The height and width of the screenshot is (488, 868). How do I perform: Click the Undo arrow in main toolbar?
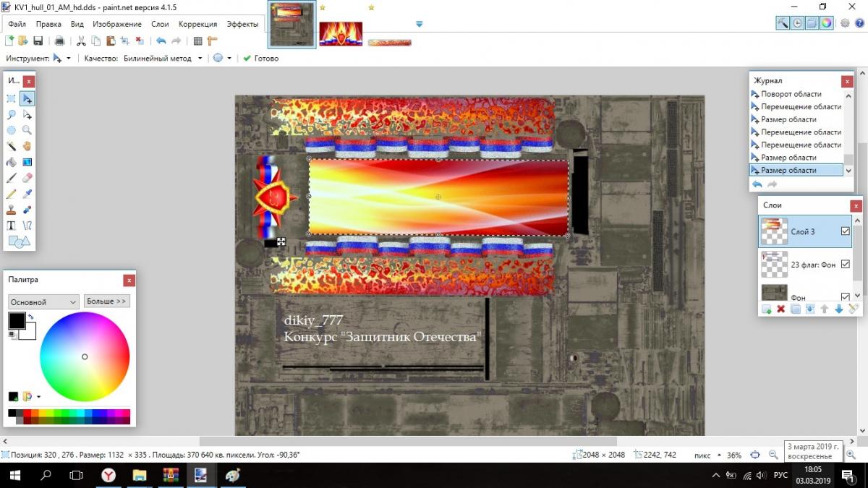(x=161, y=41)
